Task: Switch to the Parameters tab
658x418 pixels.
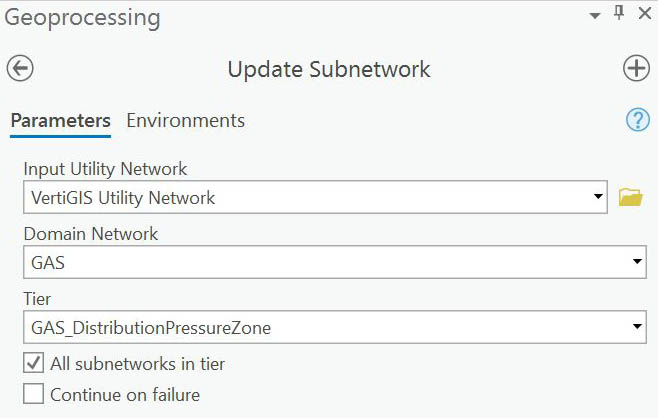Action: pos(60,121)
